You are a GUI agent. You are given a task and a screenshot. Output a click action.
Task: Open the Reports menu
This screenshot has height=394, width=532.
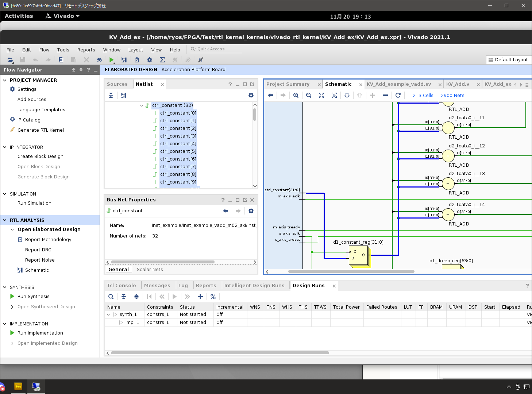tap(86, 50)
